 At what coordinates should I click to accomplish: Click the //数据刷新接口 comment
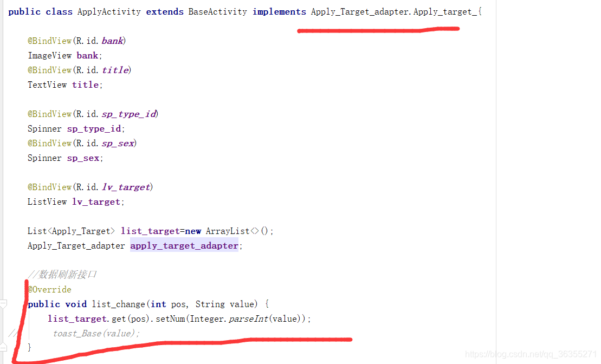(62, 274)
